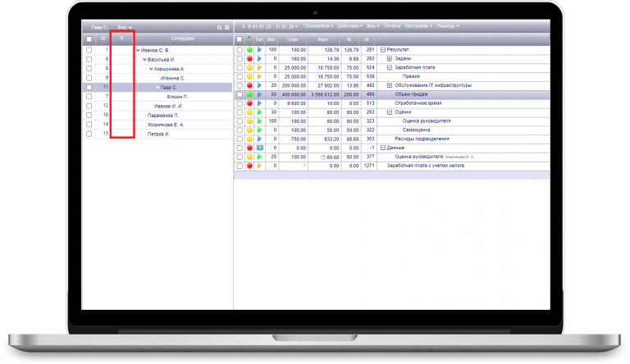
Task: Click plan value 400 000.00
Action: click(294, 94)
